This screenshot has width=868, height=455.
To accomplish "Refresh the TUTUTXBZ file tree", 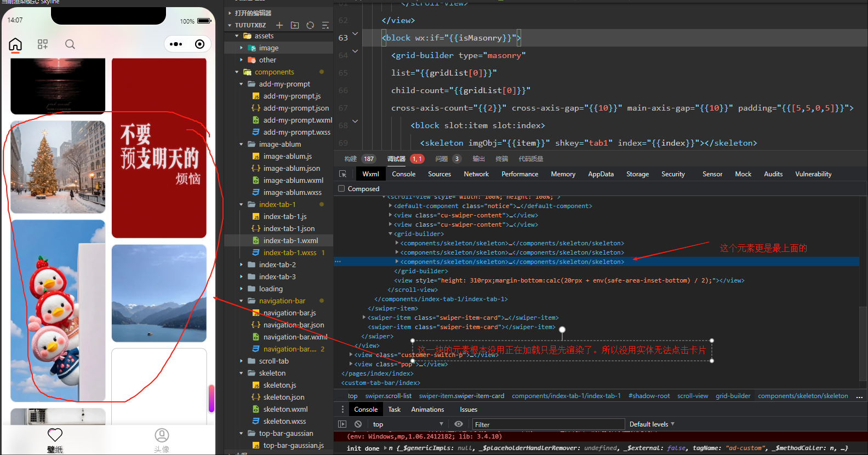I will click(x=310, y=25).
